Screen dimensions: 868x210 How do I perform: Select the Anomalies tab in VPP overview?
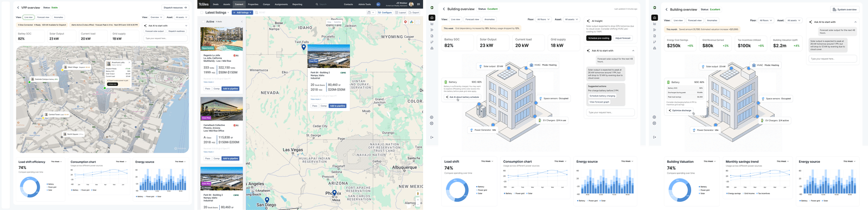[x=59, y=17]
